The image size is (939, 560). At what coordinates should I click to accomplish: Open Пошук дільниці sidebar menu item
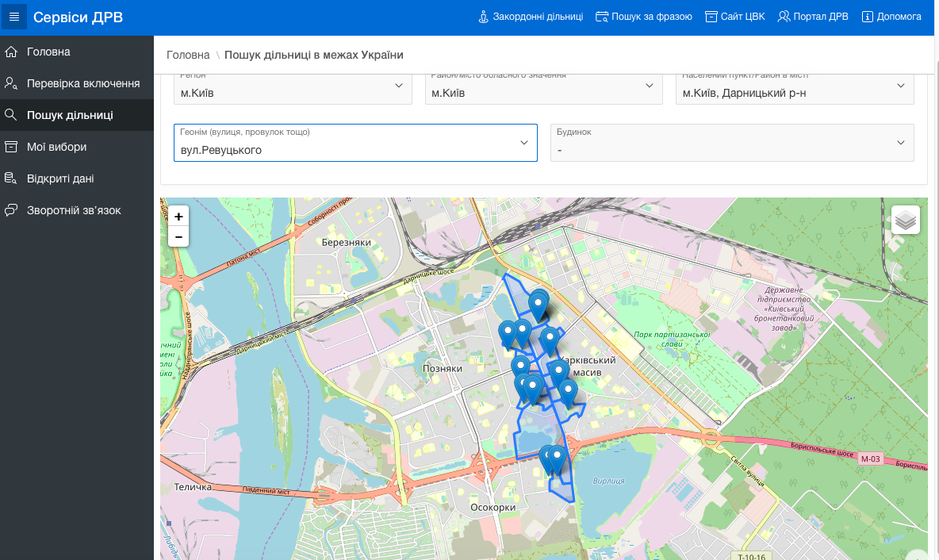point(70,115)
